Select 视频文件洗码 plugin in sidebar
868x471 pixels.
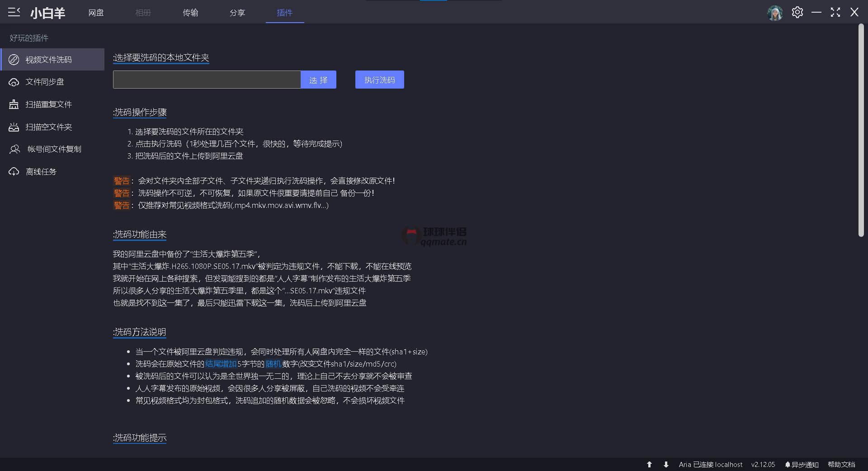pos(48,60)
